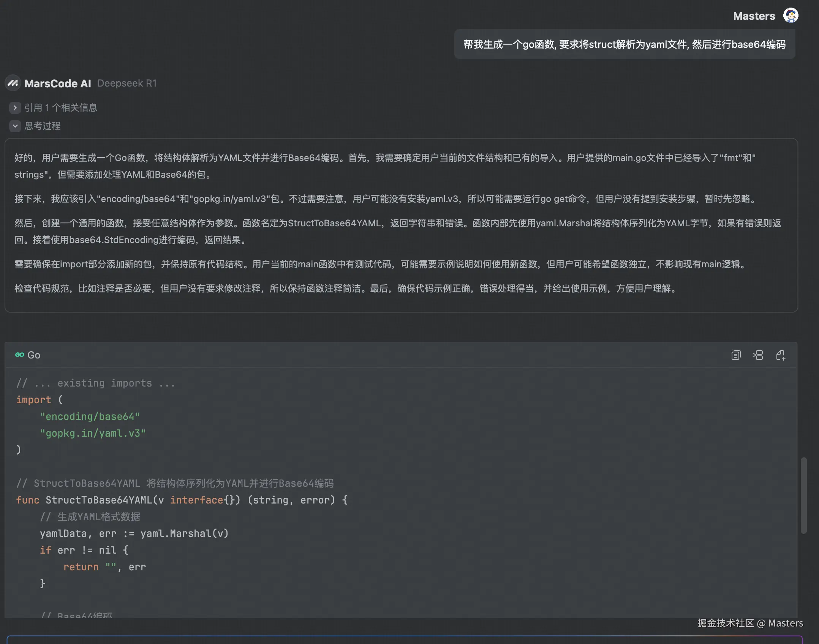Viewport: 819px width, 644px height.
Task: Open the Masters profile avatar
Action: (791, 16)
